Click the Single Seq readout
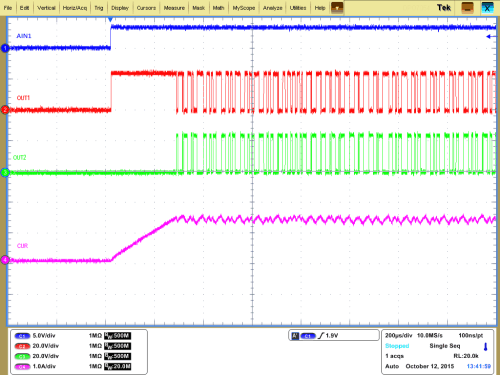The width and height of the screenshot is (500, 375). [445, 346]
